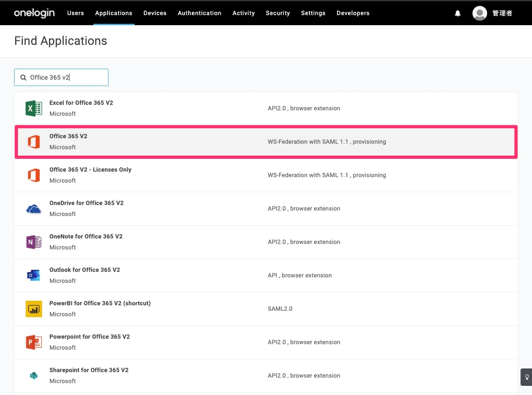Open the Authentication menu
532x395 pixels.
[200, 13]
